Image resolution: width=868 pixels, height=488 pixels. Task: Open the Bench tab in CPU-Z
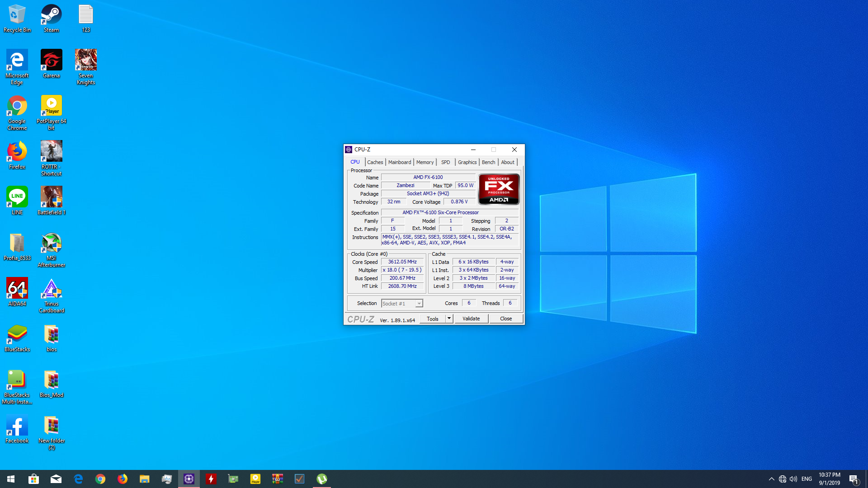click(x=488, y=162)
